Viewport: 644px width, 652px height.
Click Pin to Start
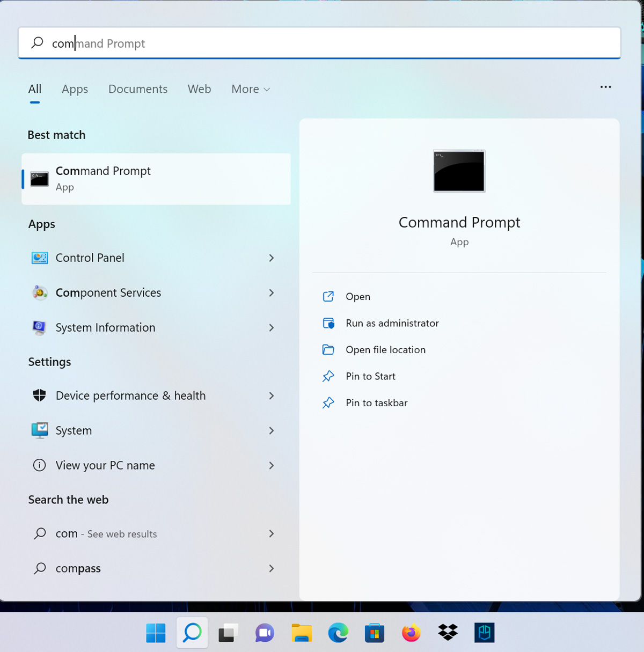[x=371, y=376]
